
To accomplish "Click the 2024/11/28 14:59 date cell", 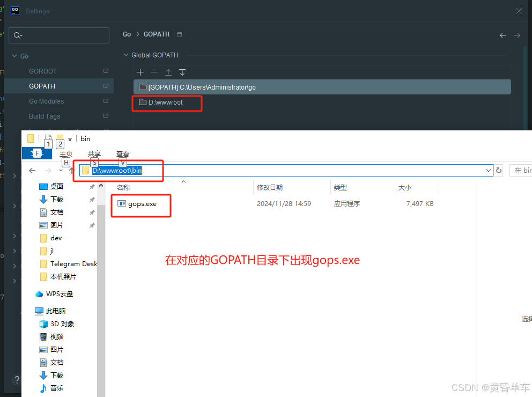I will coord(284,204).
